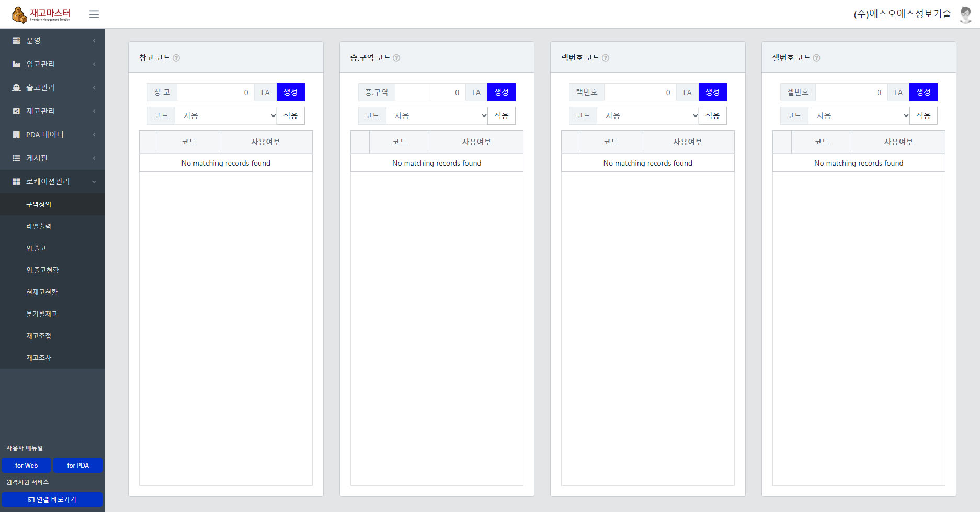Screen dimensions: 980x512
Task: Expand the 입고관리 menu chevron
Action: (x=94, y=64)
